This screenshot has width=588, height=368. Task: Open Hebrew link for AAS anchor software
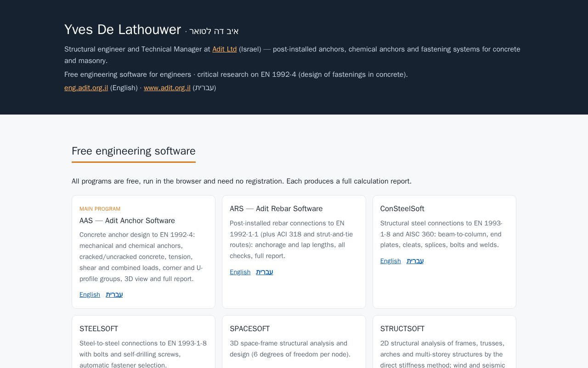pyautogui.click(x=114, y=295)
